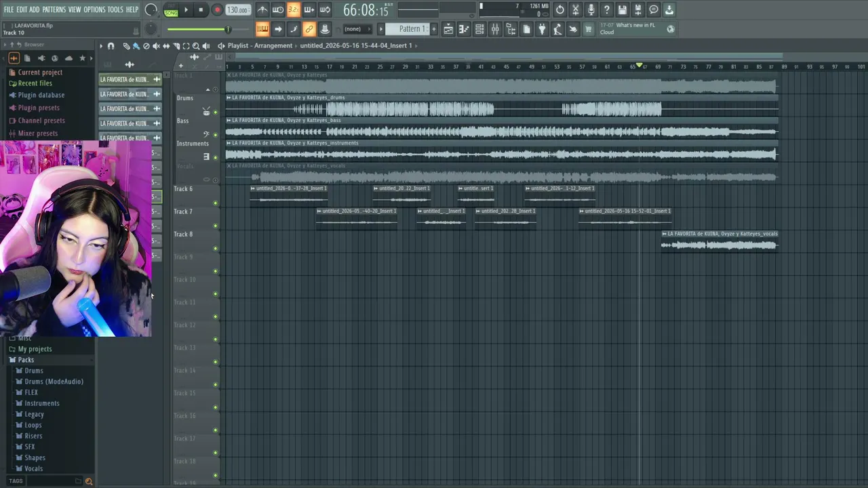Viewport: 868px width, 488px height.
Task: Select the delete tool in Playlist toolbar
Action: tap(146, 46)
